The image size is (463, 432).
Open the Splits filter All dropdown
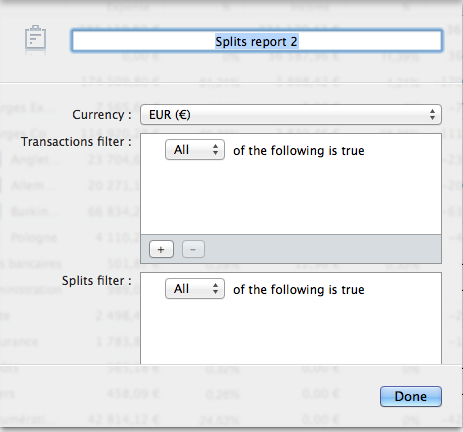click(195, 289)
